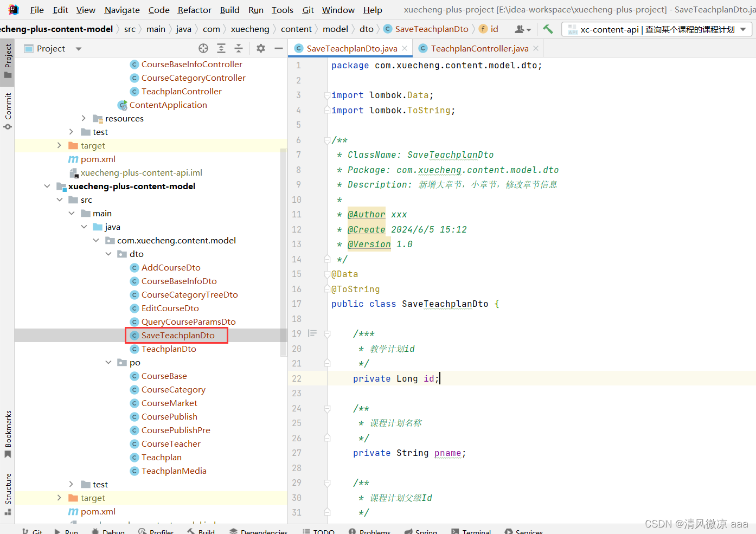
Task: Collapse the main folder under content-model
Action: 72,213
